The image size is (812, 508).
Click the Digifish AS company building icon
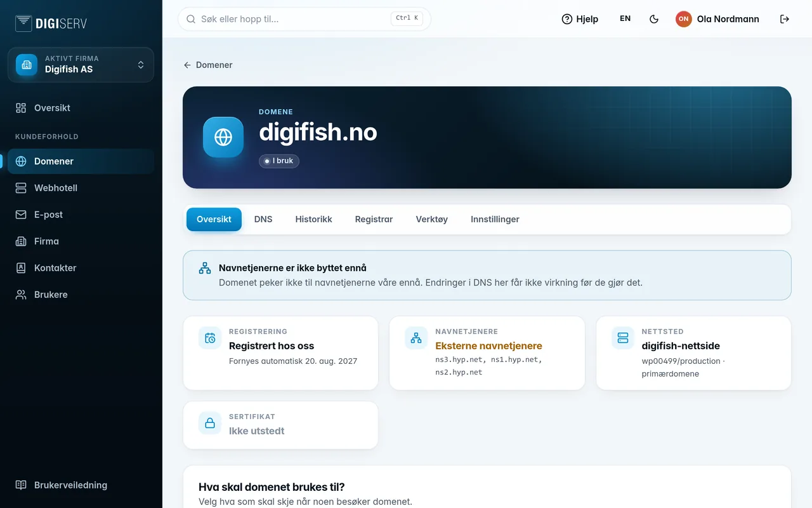pyautogui.click(x=27, y=65)
